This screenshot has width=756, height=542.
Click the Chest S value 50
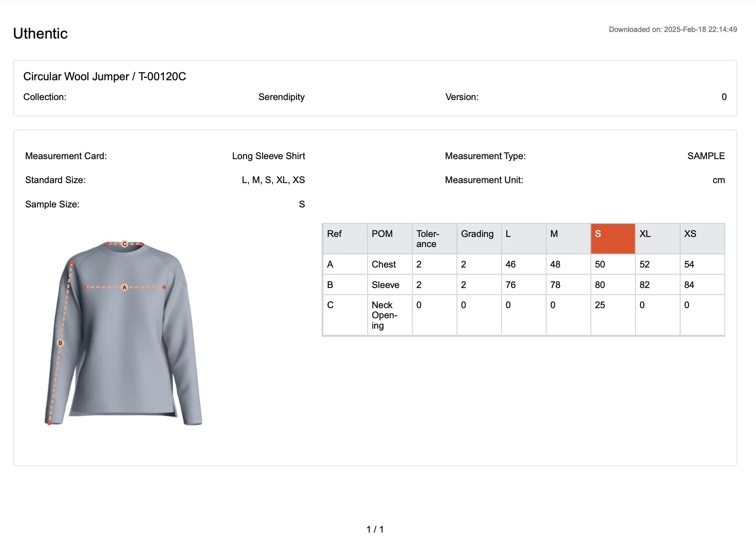point(613,264)
